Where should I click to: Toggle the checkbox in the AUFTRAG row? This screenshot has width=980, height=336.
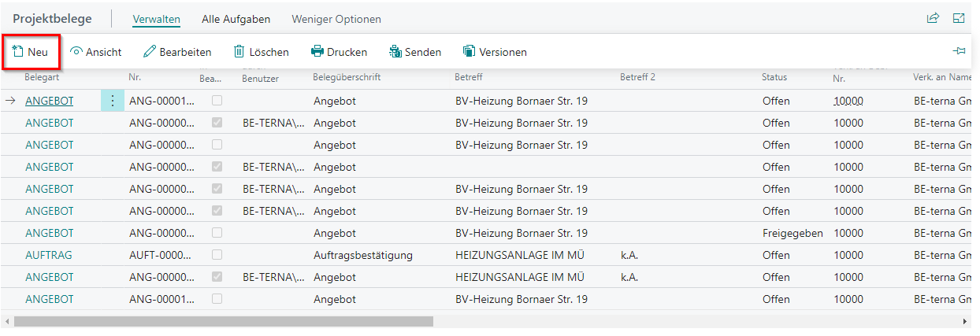pos(217,255)
